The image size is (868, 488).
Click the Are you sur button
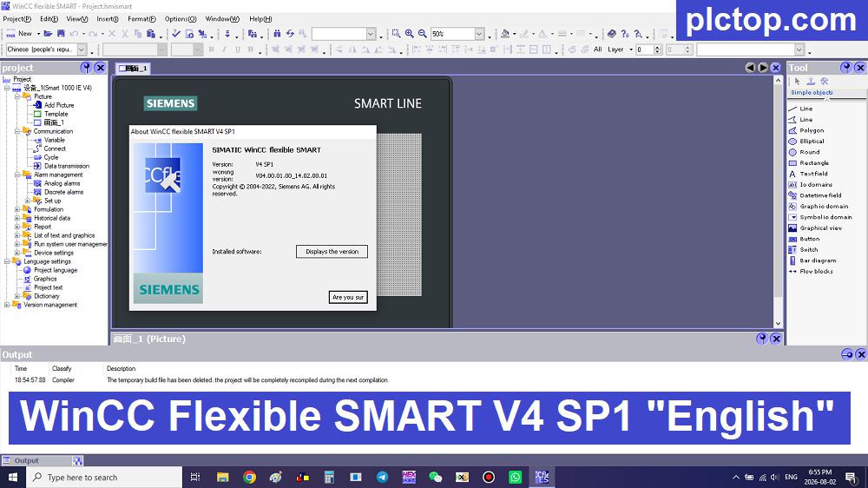pos(348,298)
